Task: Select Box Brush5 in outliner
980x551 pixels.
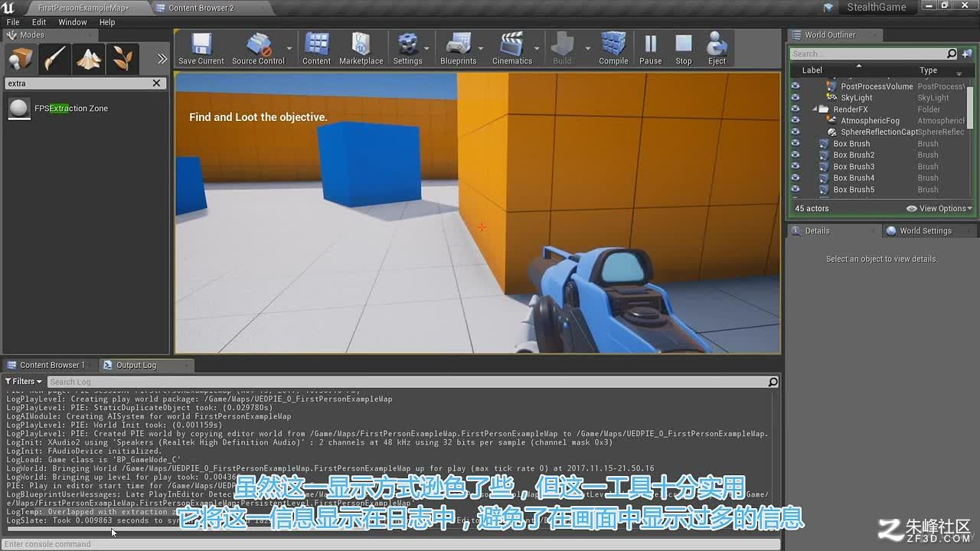Action: [854, 190]
